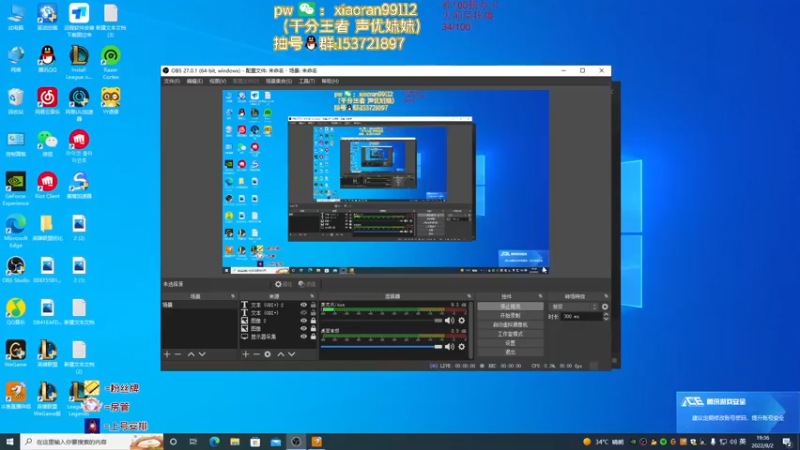The width and height of the screenshot is (800, 450).
Task: Pop out the 混音器 mixer dock panel
Action: (469, 296)
